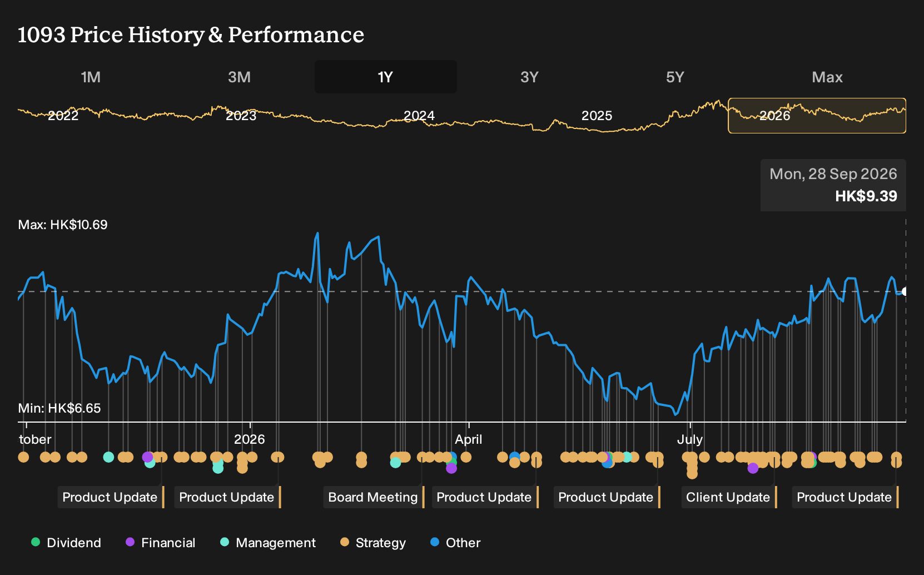Image resolution: width=924 pixels, height=575 pixels.
Task: Toggle the Financial legend filter
Action: [161, 543]
